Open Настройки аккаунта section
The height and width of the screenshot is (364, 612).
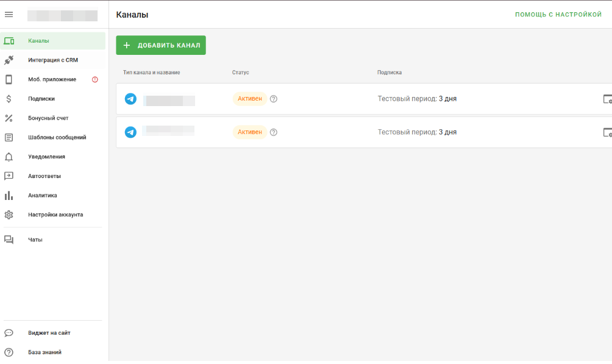pos(52,215)
